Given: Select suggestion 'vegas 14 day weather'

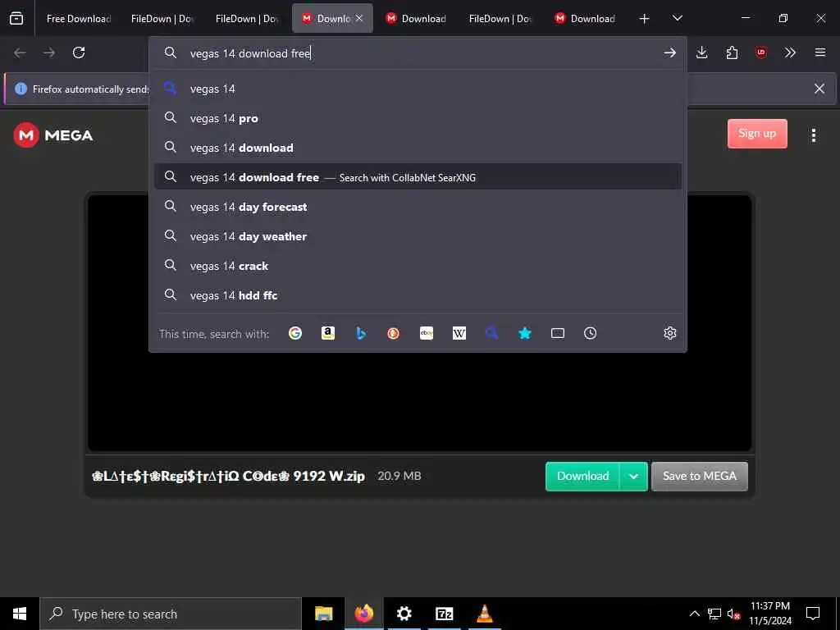Looking at the screenshot, I should point(418,236).
